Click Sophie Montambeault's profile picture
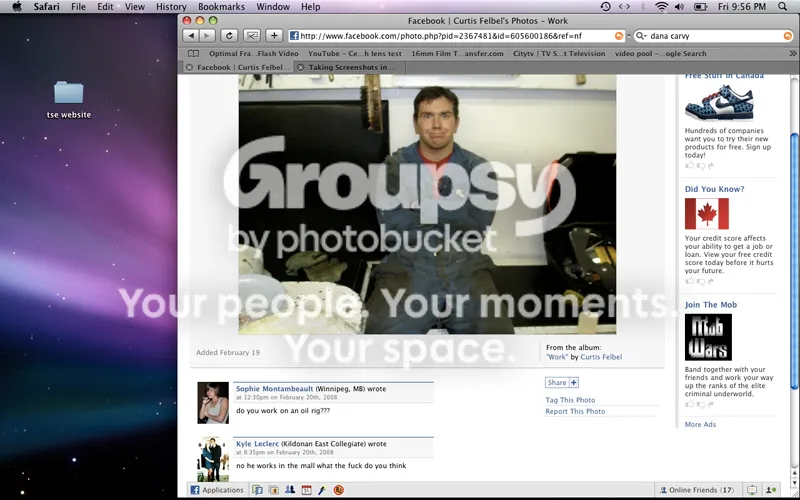 coord(213,403)
